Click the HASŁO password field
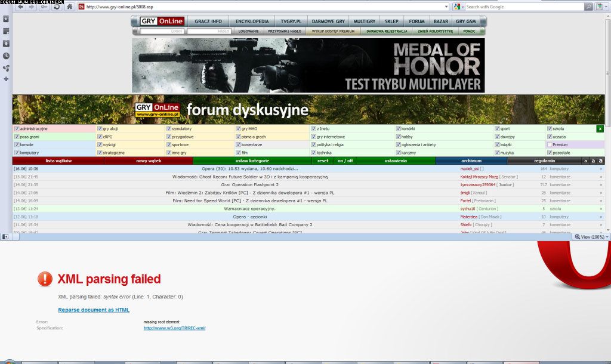Image resolution: width=611 pixels, height=364 pixels. point(209,31)
